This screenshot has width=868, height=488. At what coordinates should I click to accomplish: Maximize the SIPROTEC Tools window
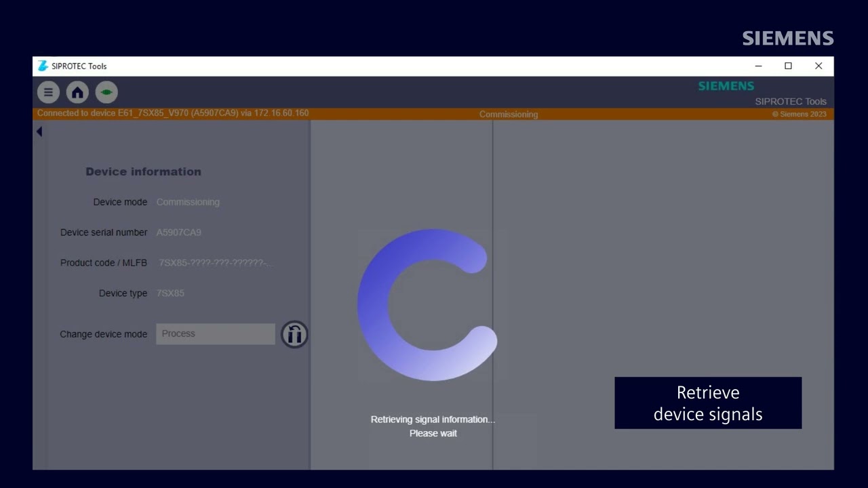[x=788, y=66]
